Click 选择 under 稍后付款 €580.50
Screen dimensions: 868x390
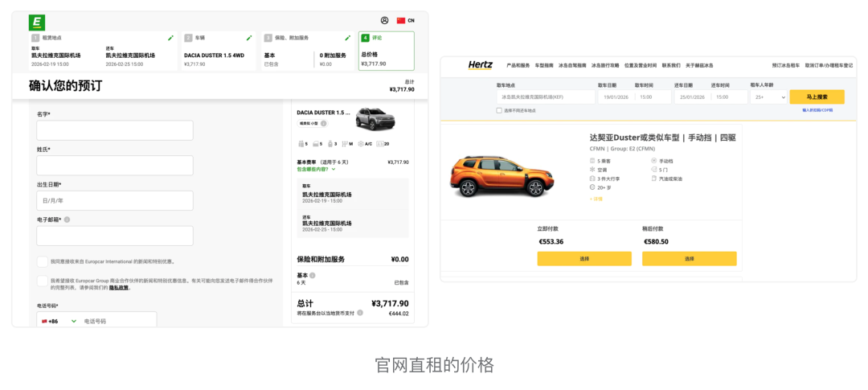pos(690,259)
